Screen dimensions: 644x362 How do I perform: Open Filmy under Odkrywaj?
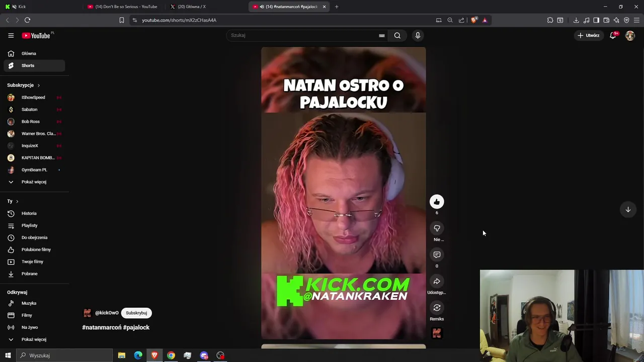click(34, 315)
